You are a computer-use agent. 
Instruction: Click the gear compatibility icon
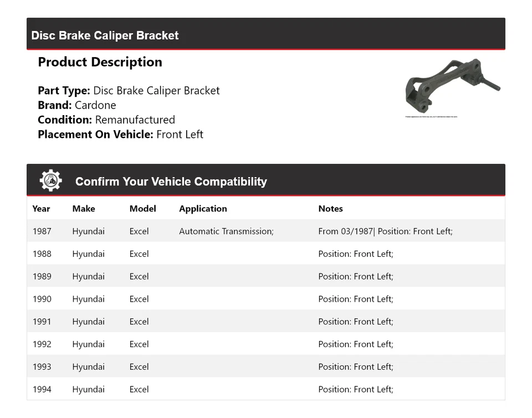(50, 181)
